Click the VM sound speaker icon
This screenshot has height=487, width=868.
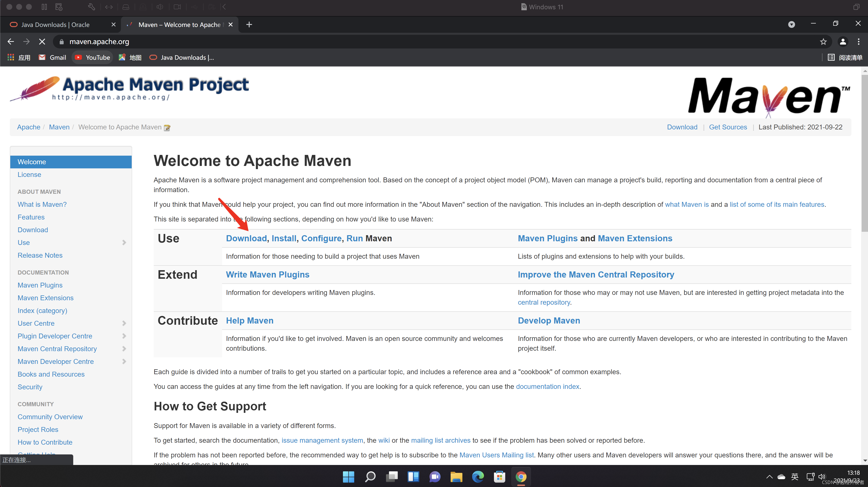pos(160,7)
